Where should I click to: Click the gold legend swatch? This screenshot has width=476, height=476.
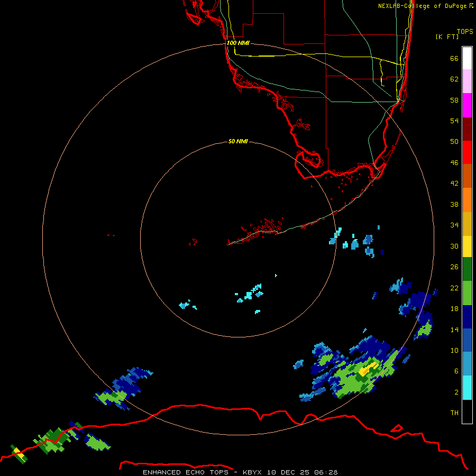pyautogui.click(x=467, y=224)
